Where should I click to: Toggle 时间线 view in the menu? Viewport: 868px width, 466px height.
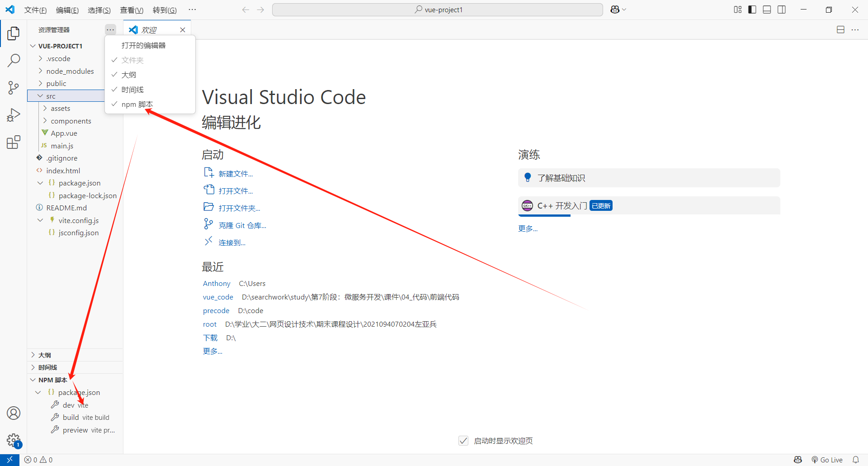click(x=150, y=90)
